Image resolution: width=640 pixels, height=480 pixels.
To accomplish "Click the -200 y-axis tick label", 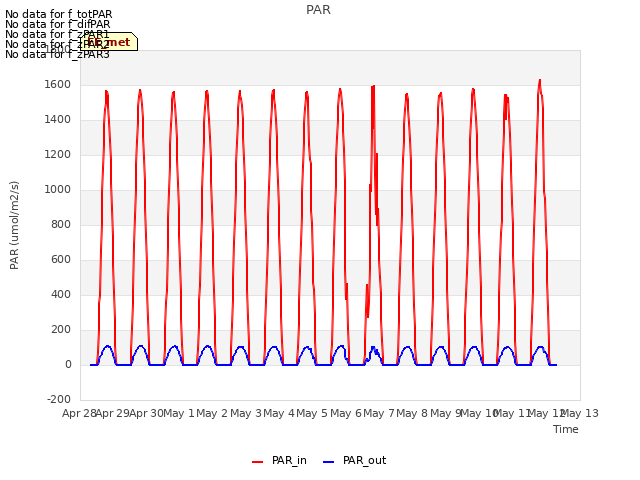I will tap(59, 399).
